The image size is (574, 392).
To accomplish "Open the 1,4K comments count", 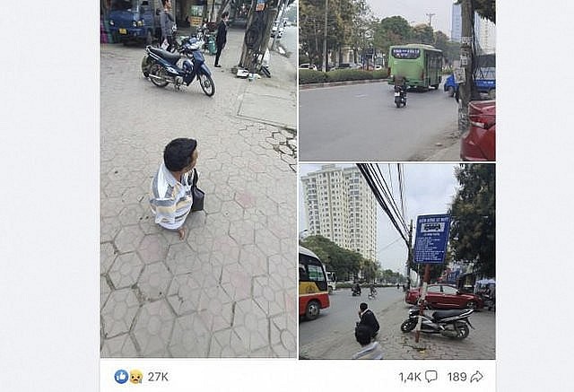I will click(x=410, y=377).
